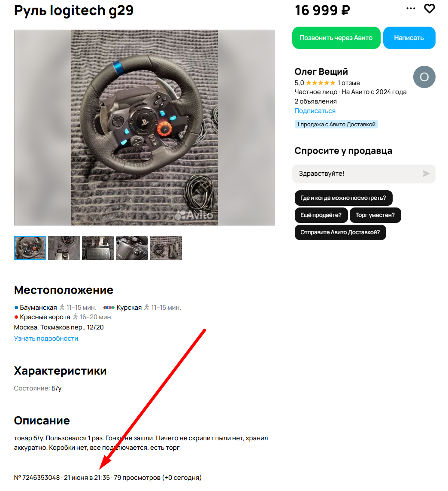
Task: Show the second photo thumbnail
Action: point(64,248)
